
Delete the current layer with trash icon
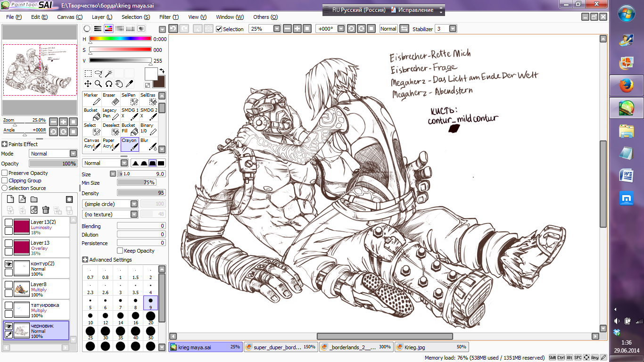(46, 210)
